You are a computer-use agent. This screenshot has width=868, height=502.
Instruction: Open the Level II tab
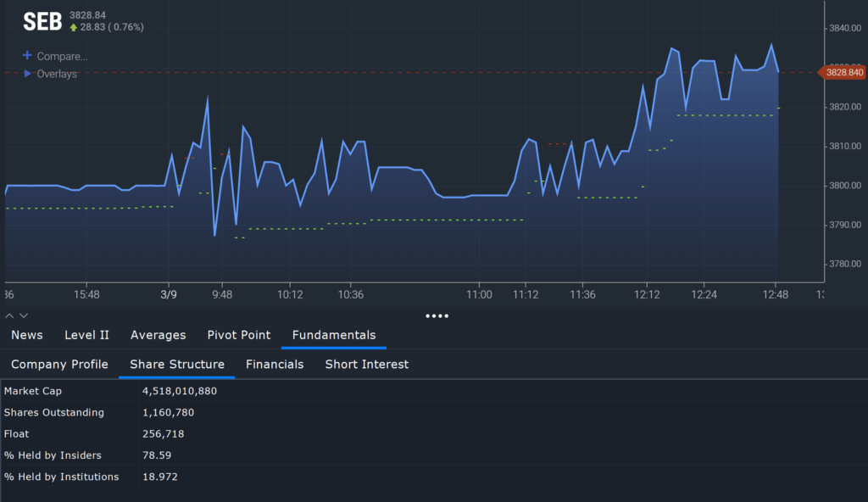point(86,334)
